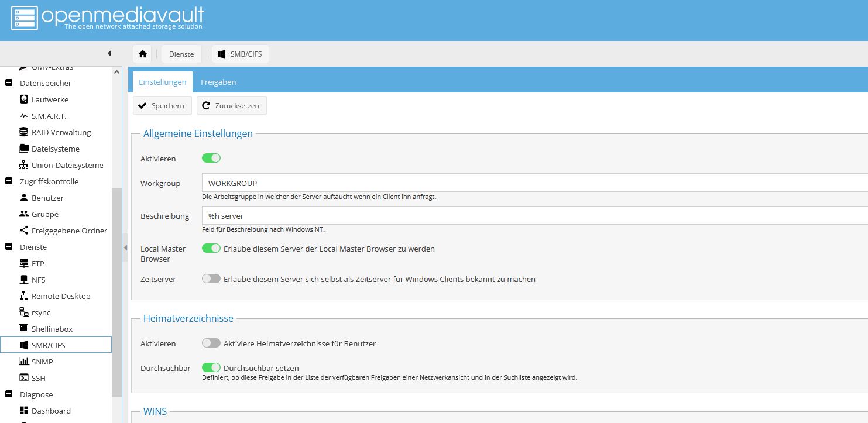This screenshot has width=868, height=423.
Task: Click the Gruppe people icon
Action: tap(23, 214)
